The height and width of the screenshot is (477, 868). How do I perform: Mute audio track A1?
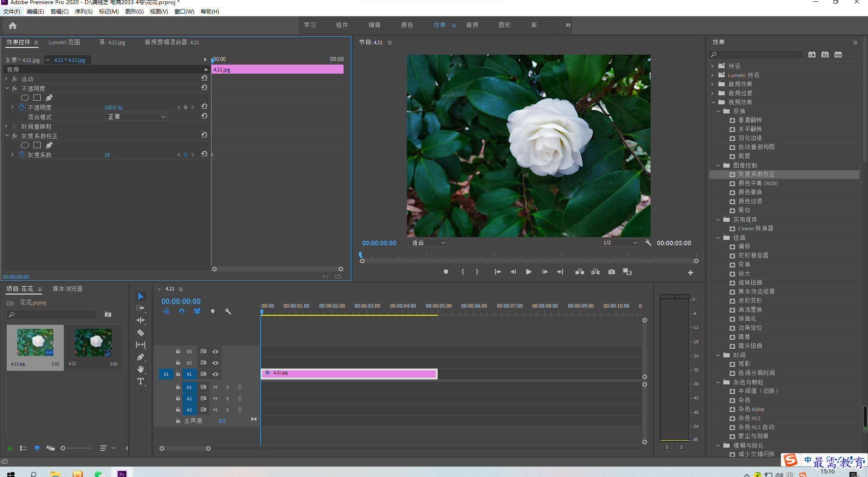216,387
